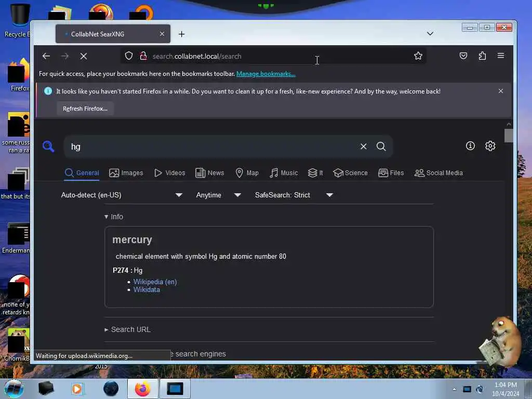532x399 pixels.
Task: Switch to the Files category
Action: click(x=391, y=172)
